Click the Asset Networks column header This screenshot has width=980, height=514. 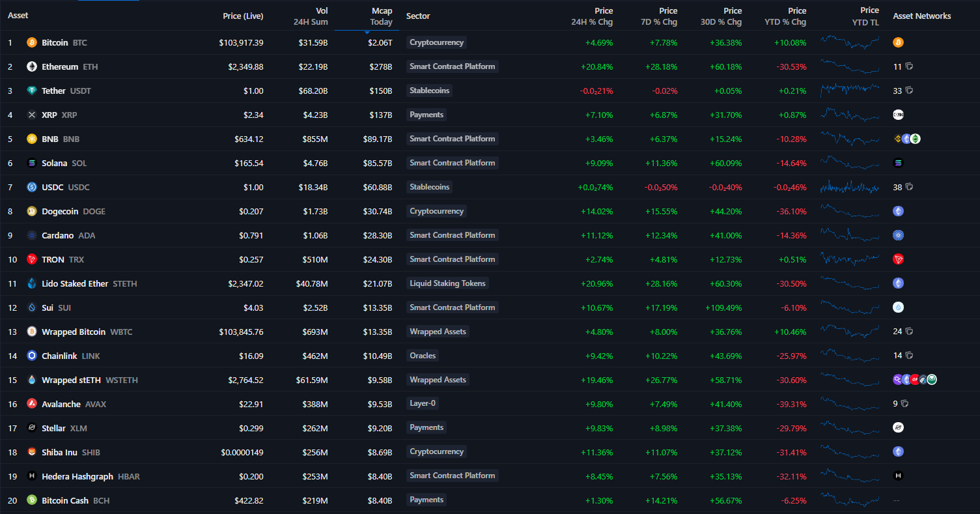pos(922,16)
